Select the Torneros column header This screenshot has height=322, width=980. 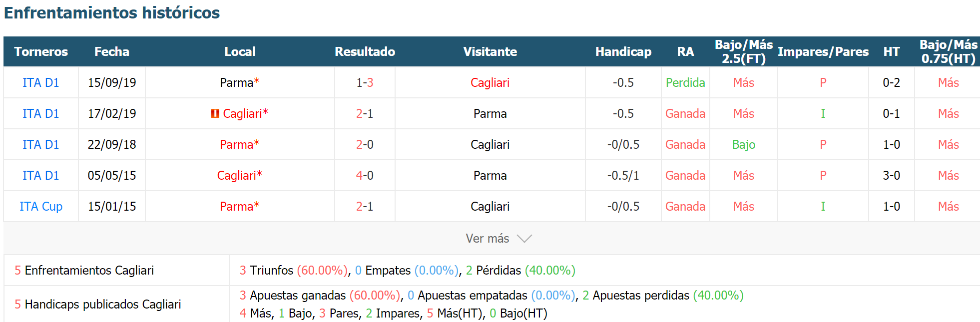click(x=41, y=51)
